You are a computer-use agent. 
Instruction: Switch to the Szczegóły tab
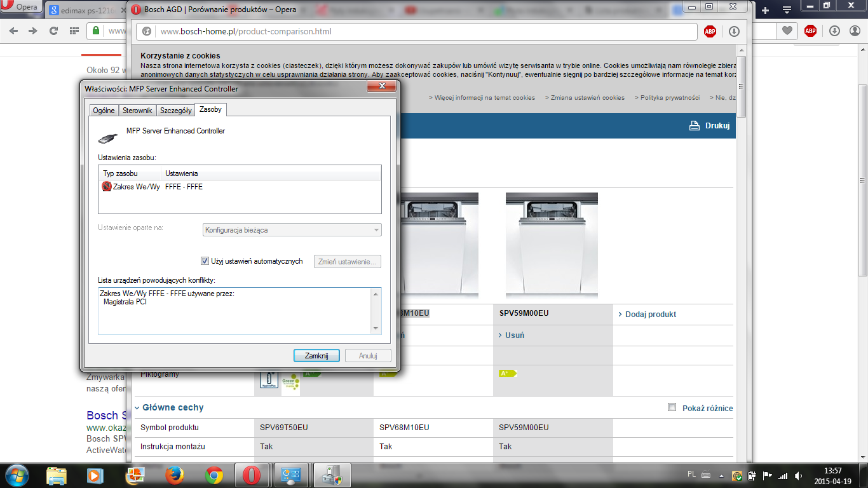tap(176, 111)
